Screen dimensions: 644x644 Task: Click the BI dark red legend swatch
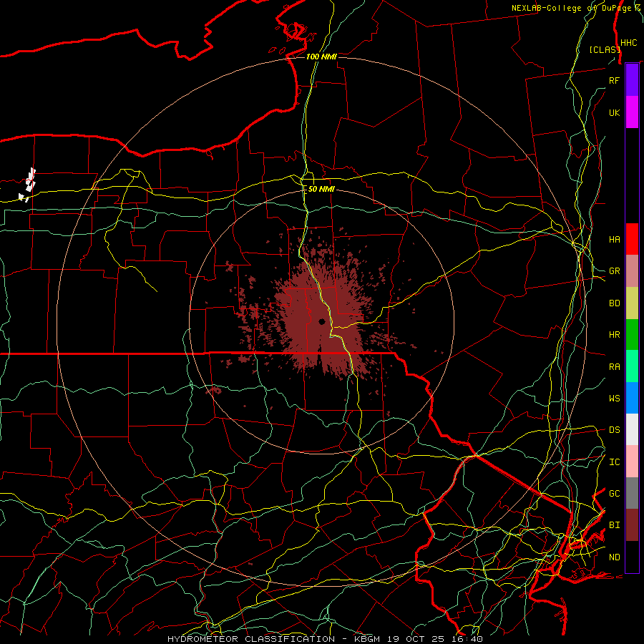[x=632, y=525]
